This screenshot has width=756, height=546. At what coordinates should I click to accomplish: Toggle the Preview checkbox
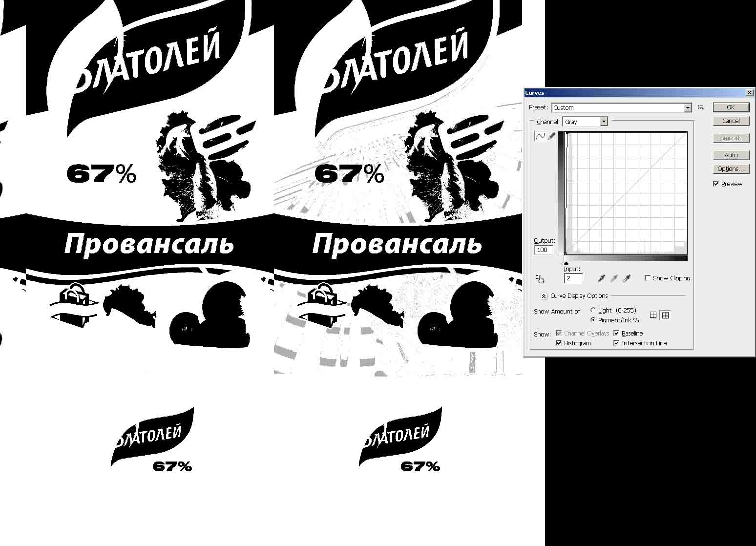(x=716, y=184)
